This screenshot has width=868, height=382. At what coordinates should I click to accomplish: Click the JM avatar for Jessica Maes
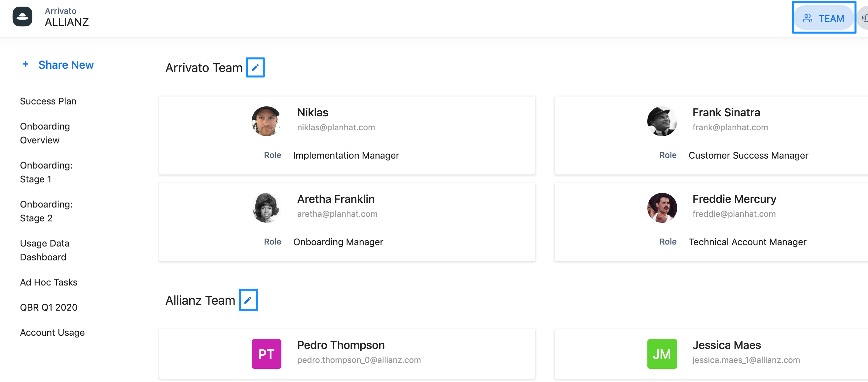coord(662,354)
